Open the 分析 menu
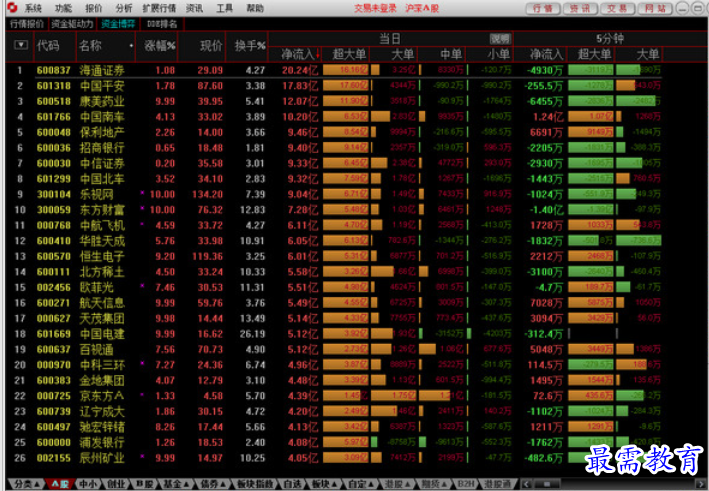The height and width of the screenshot is (491, 709). 123,8
